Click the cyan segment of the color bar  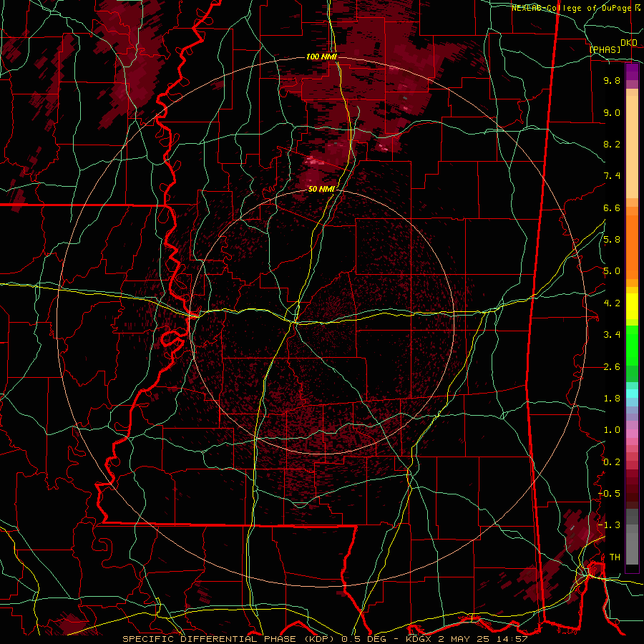pos(632,394)
